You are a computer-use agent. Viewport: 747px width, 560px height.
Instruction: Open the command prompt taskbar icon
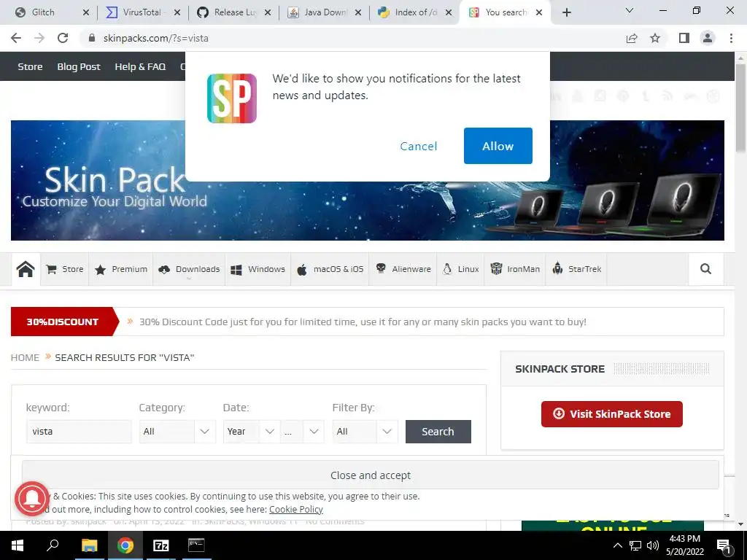[x=196, y=545]
